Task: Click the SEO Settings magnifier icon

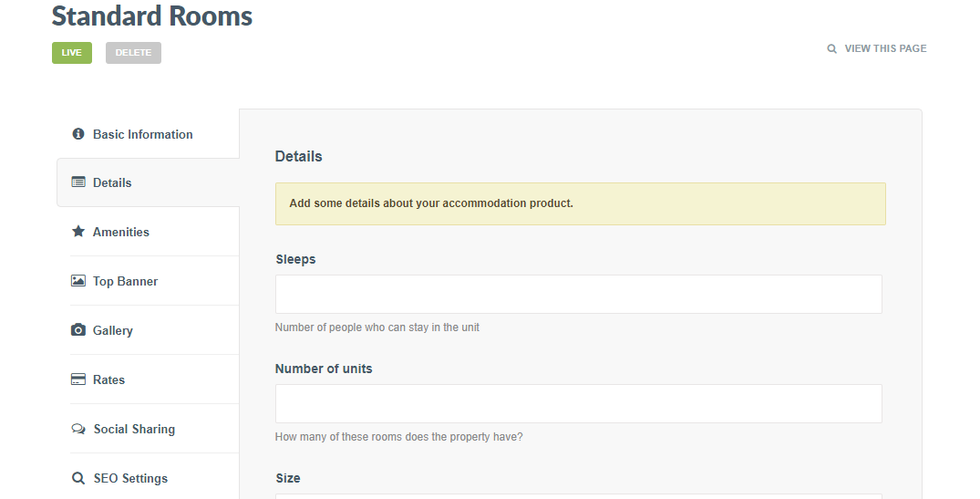Action: coord(78,478)
